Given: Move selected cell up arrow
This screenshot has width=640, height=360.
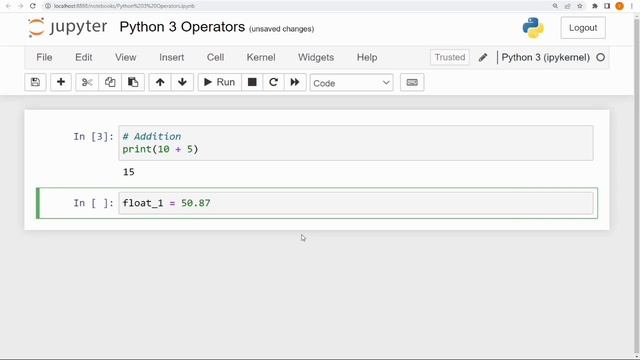Looking at the screenshot, I should click(160, 82).
